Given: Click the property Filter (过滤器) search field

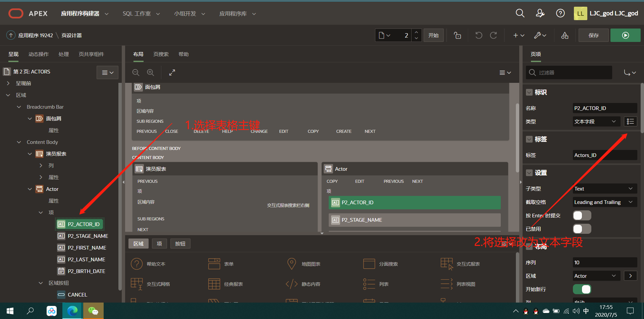Looking at the screenshot, I should coord(569,72).
